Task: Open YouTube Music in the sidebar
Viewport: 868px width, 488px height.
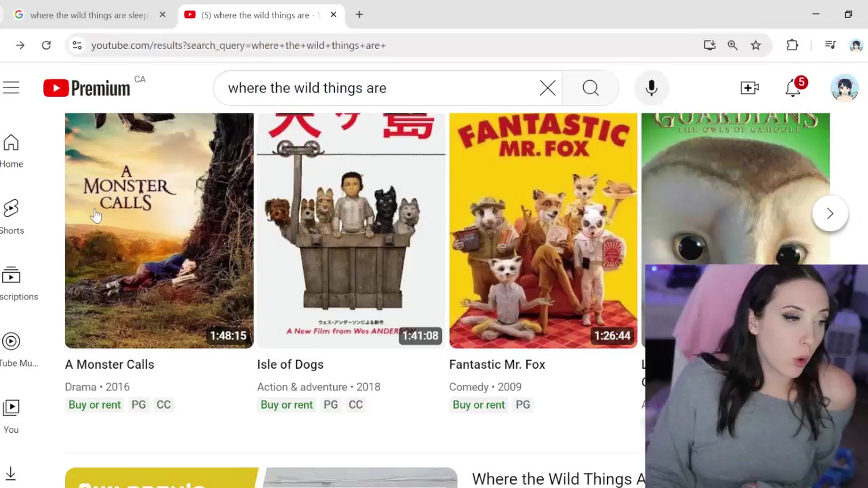Action: point(18,350)
